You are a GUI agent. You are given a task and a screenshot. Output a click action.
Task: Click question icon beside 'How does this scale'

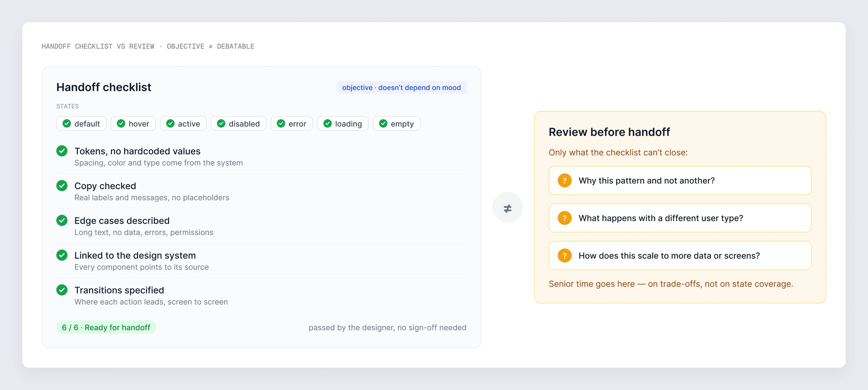565,255
